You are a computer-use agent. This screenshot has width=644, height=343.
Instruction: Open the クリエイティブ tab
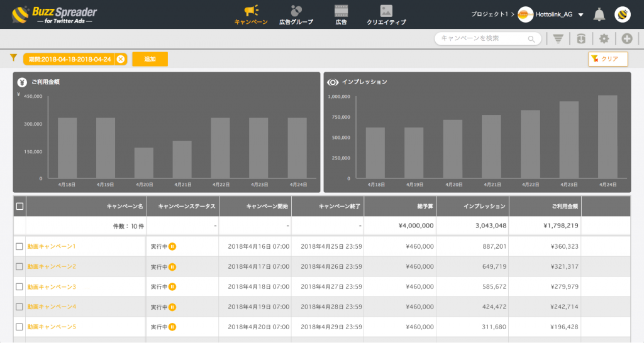[x=386, y=15]
